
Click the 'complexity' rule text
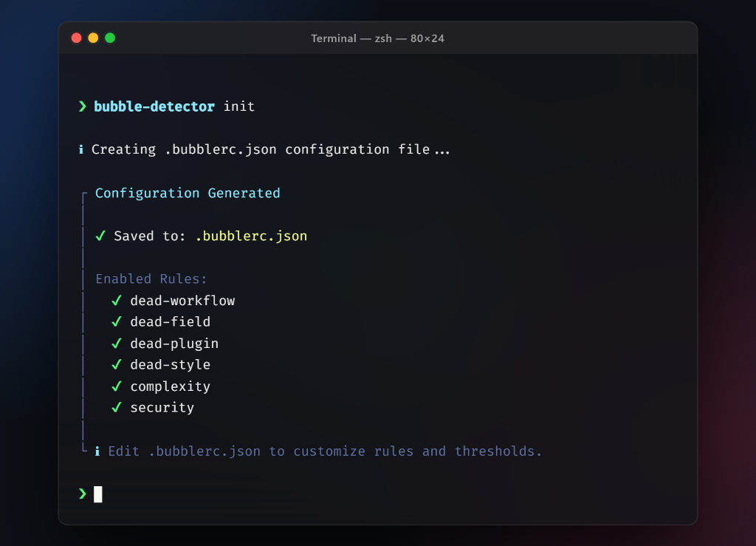171,387
